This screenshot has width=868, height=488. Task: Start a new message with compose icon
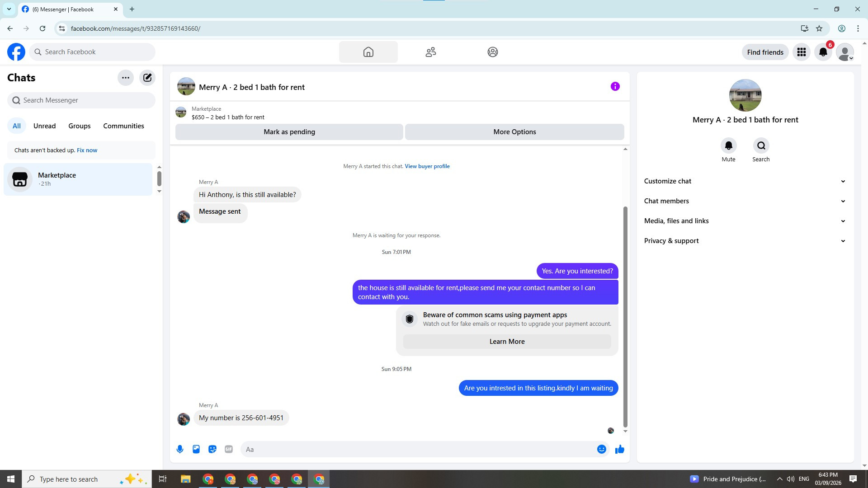147,78
